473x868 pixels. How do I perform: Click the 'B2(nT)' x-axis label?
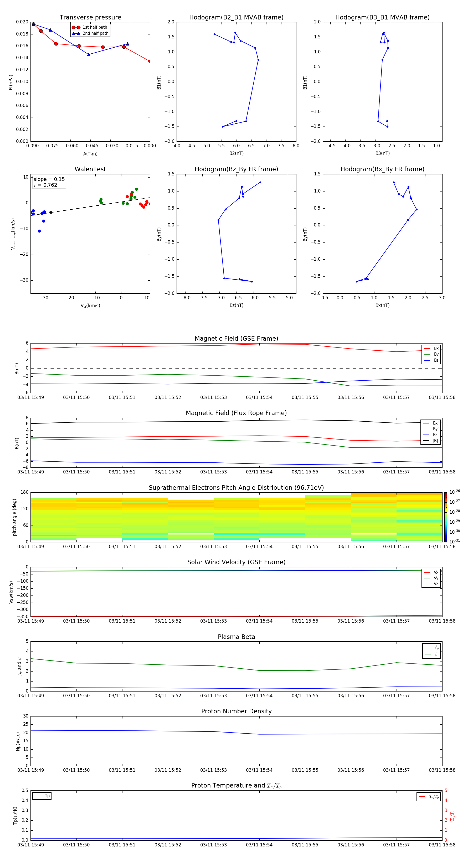click(236, 153)
